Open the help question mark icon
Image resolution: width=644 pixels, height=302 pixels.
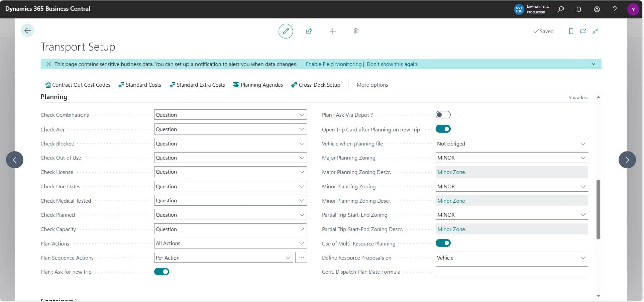(615, 9)
